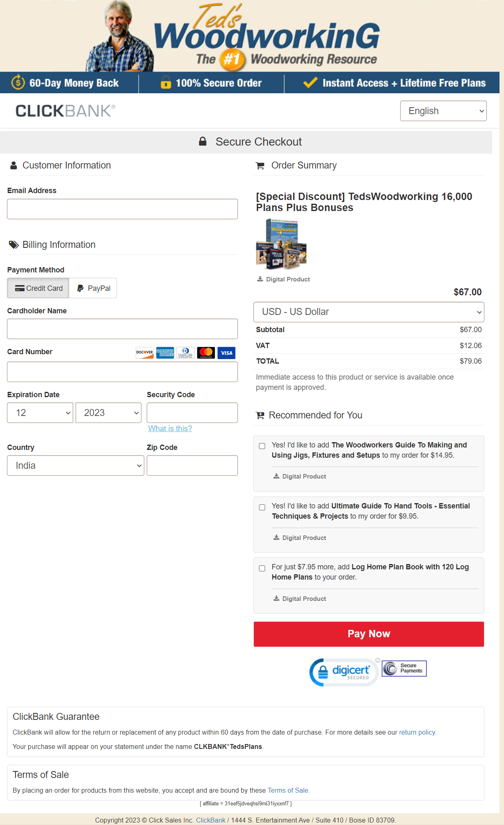The height and width of the screenshot is (825, 504).
Task: Click the Pay Now button
Action: pos(368,634)
